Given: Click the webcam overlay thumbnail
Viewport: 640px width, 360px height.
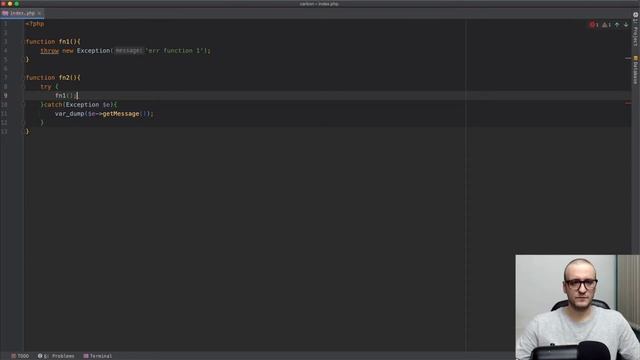Looking at the screenshot, I should [578, 307].
